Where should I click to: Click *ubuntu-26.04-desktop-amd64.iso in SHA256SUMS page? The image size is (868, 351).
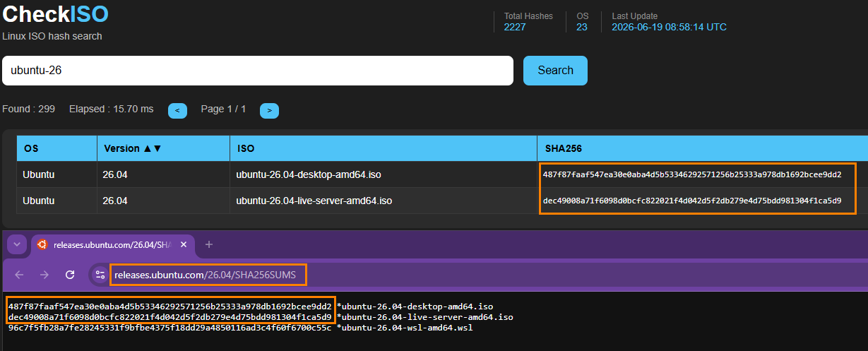tap(415, 307)
